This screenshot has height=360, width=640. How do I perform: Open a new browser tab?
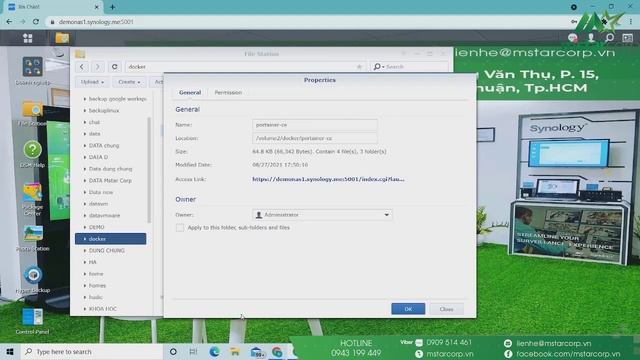(x=112, y=7)
